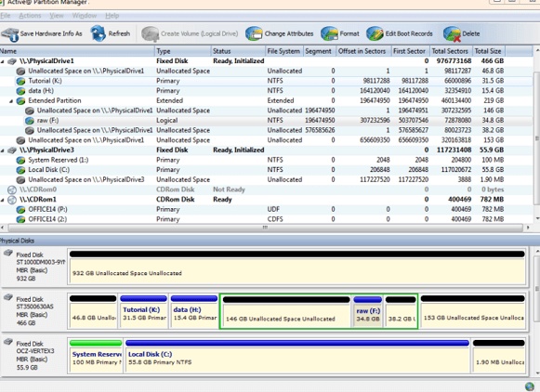The width and height of the screenshot is (540, 392).
Task: Select the raw (F:) partition block in disk map
Action: (x=367, y=311)
